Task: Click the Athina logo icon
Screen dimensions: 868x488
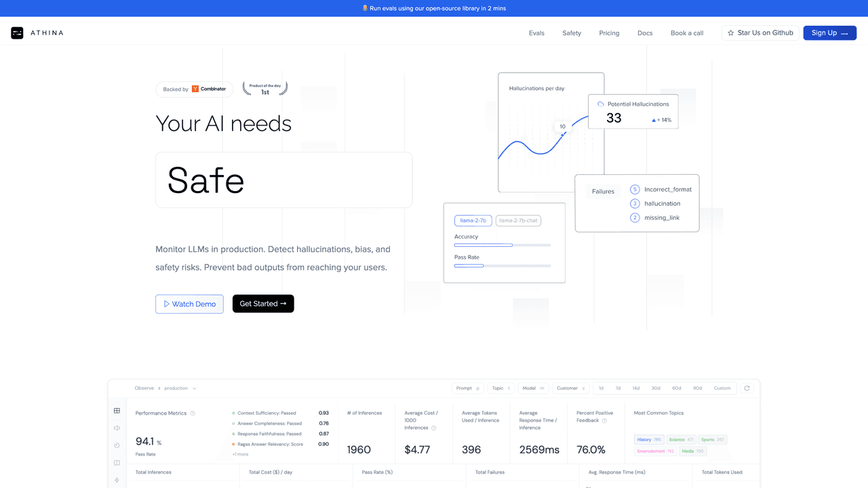Action: tap(17, 33)
